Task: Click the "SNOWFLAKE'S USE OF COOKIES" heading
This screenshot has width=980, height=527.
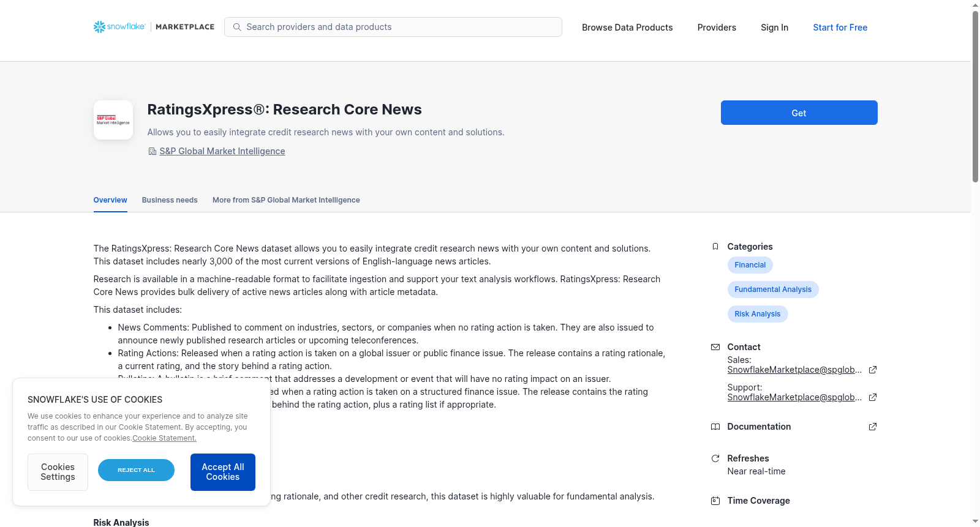Action: click(x=95, y=400)
